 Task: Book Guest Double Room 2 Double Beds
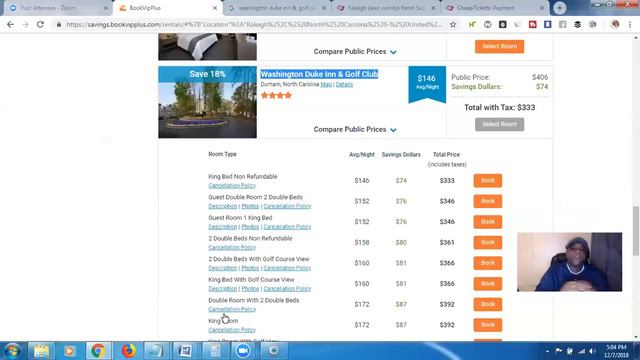point(488,201)
